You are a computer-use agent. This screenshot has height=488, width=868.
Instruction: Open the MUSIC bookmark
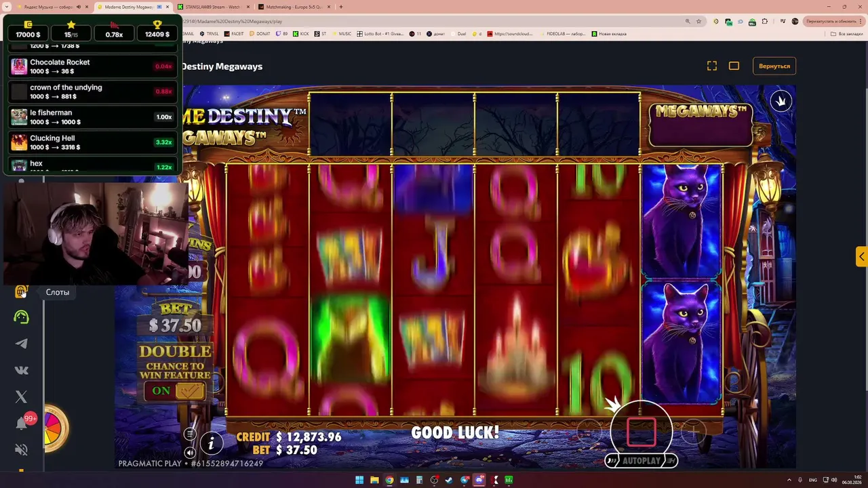point(342,34)
